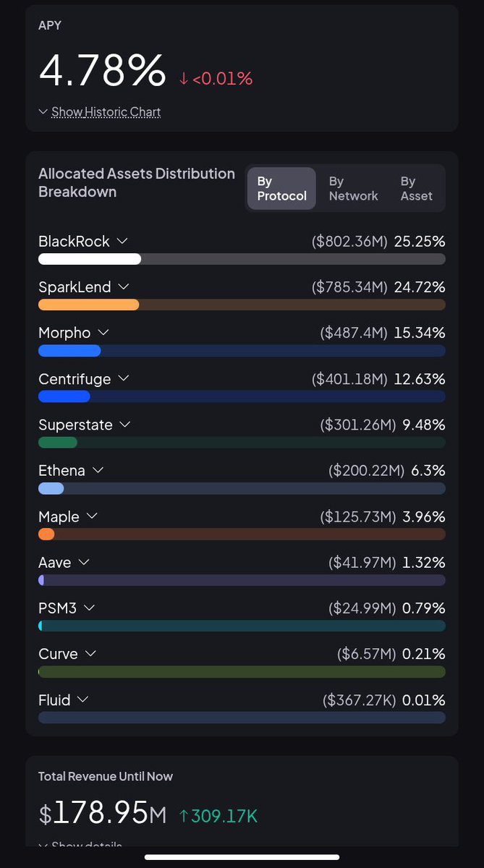This screenshot has width=484, height=868.
Task: Click the Ethena ($200.22M) amount
Action: click(x=367, y=471)
